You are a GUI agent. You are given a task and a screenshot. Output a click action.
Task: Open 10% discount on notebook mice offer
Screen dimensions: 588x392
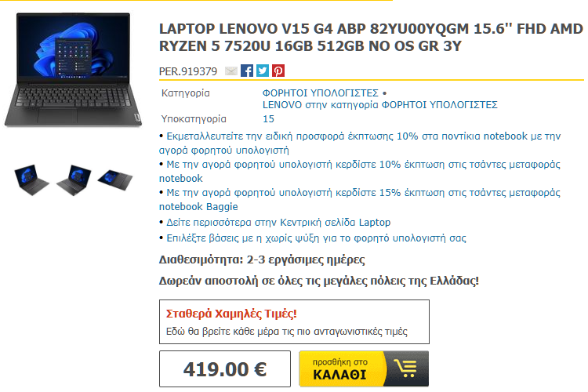click(360, 143)
